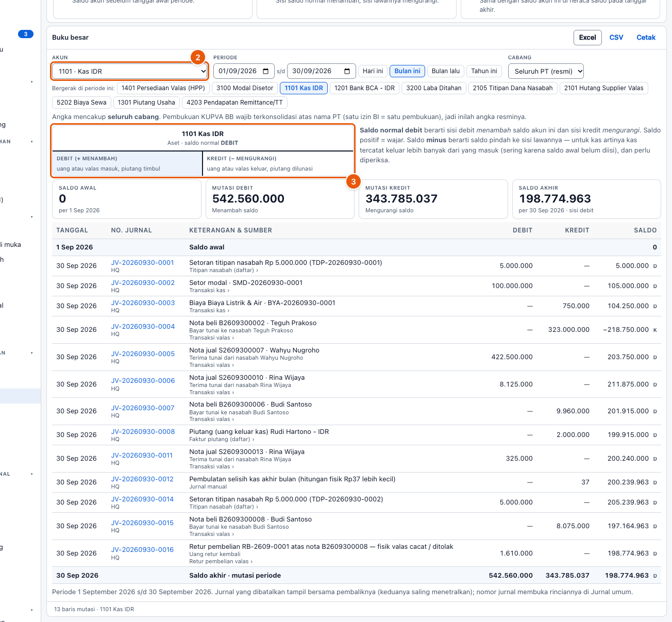Image resolution: width=672 pixels, height=622 pixels.
Task: Open Retur pembelian valas source link
Action: (x=221, y=562)
